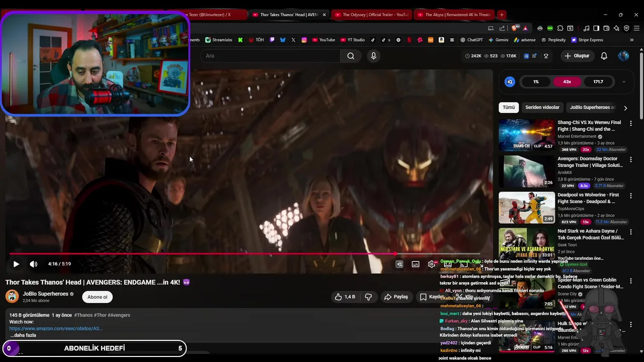Open the Gemini bookmark
644x362 pixels.
pos(498,40)
